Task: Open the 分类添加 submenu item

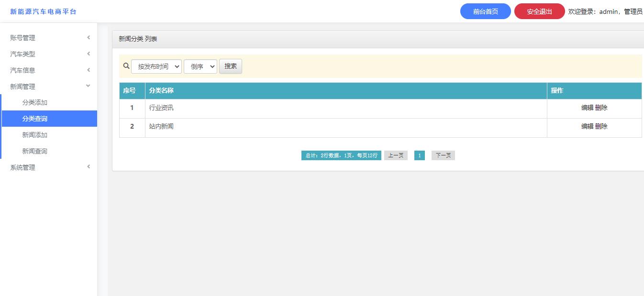Action: coord(34,102)
